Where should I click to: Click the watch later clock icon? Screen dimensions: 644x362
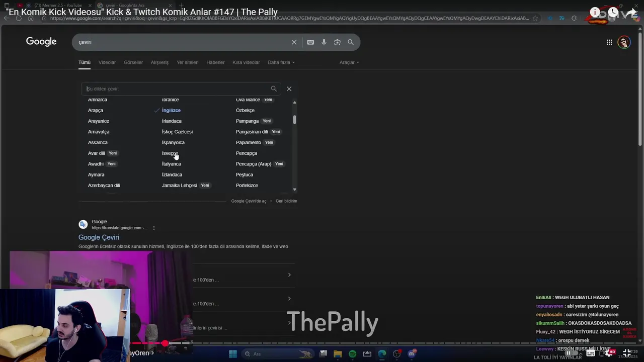[613, 12]
